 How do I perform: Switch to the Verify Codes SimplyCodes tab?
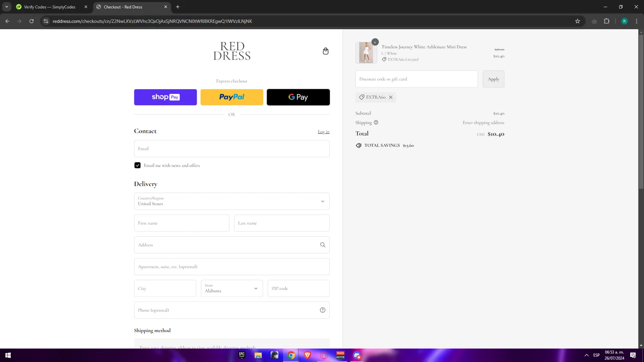pyautogui.click(x=49, y=7)
